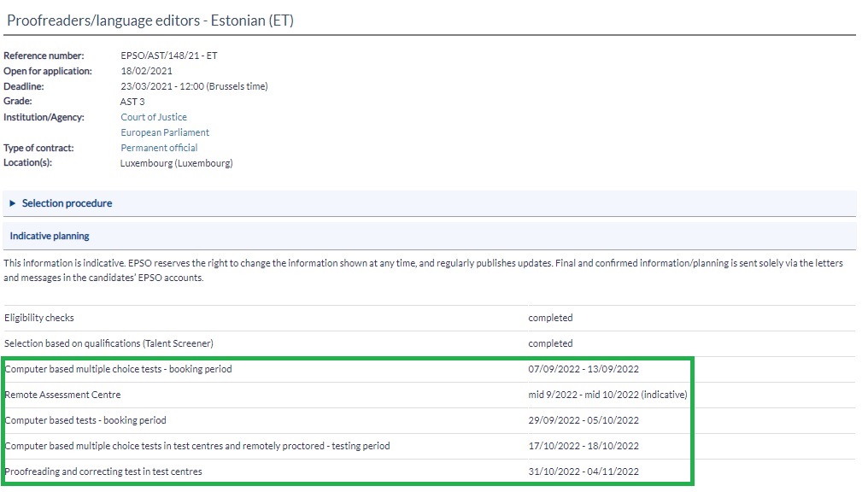Select the Talent Screener qualifications row
868x492 pixels.
108,343
